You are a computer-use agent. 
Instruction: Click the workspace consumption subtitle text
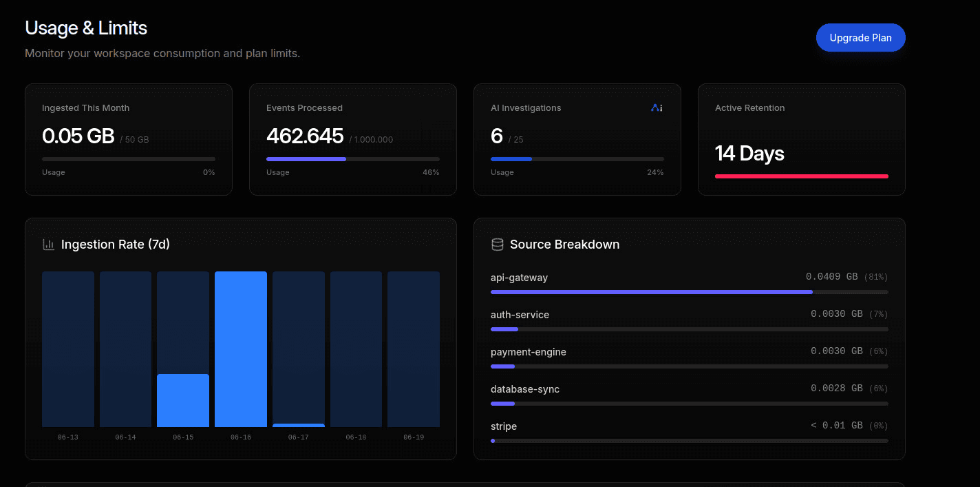pyautogui.click(x=162, y=53)
